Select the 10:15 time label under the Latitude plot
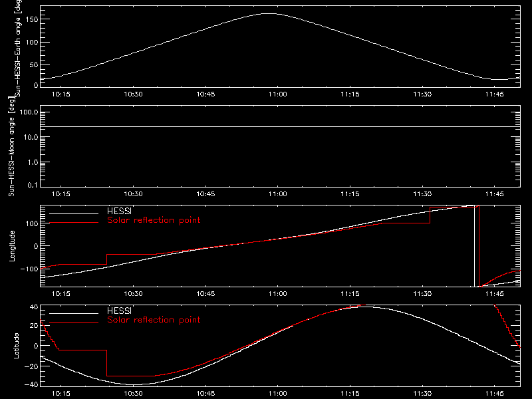The width and height of the screenshot is (532, 399). pyautogui.click(x=61, y=394)
